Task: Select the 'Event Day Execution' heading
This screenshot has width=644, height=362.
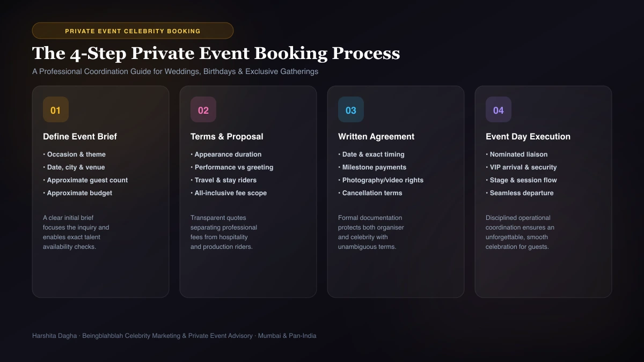Action: [528, 136]
